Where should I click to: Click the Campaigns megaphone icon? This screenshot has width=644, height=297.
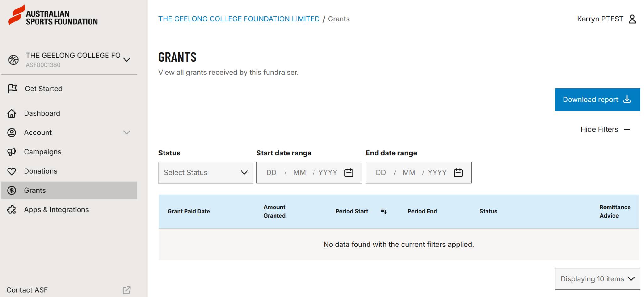(x=12, y=152)
